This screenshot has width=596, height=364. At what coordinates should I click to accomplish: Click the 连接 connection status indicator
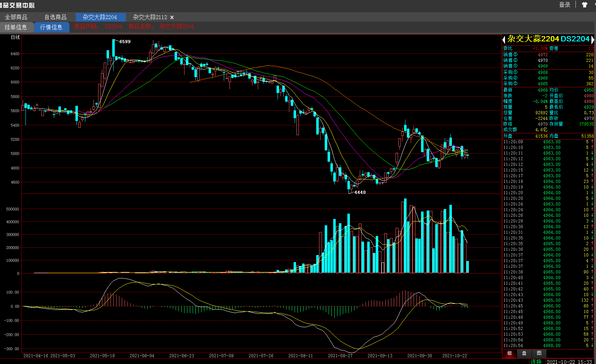[x=536, y=362]
